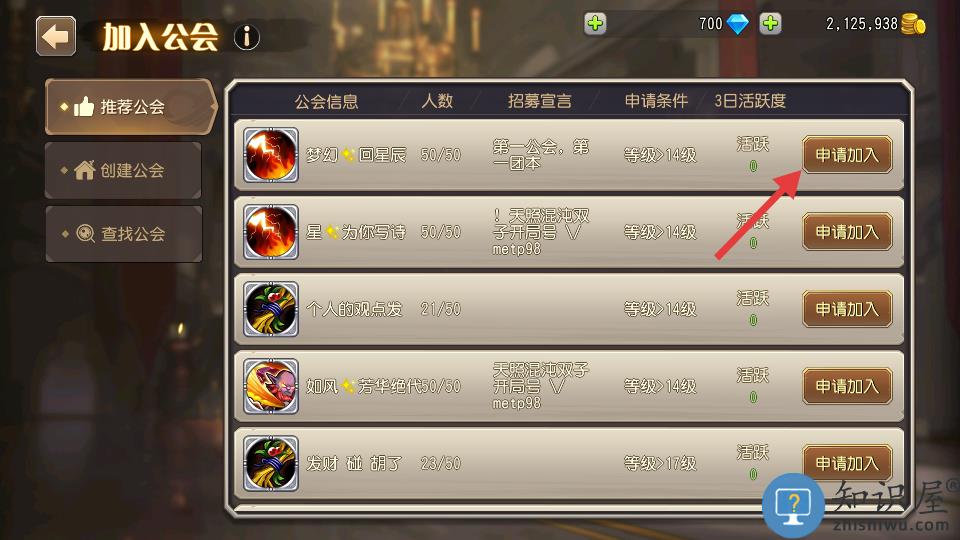Image resolution: width=960 pixels, height=540 pixels.
Task: Tap the green plus beside the gold coins
Action: [770, 24]
